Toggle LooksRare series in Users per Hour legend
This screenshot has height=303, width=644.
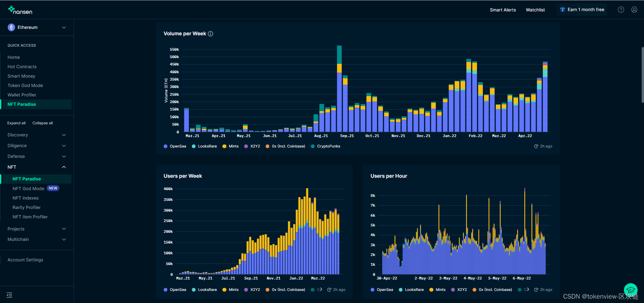[x=411, y=290]
